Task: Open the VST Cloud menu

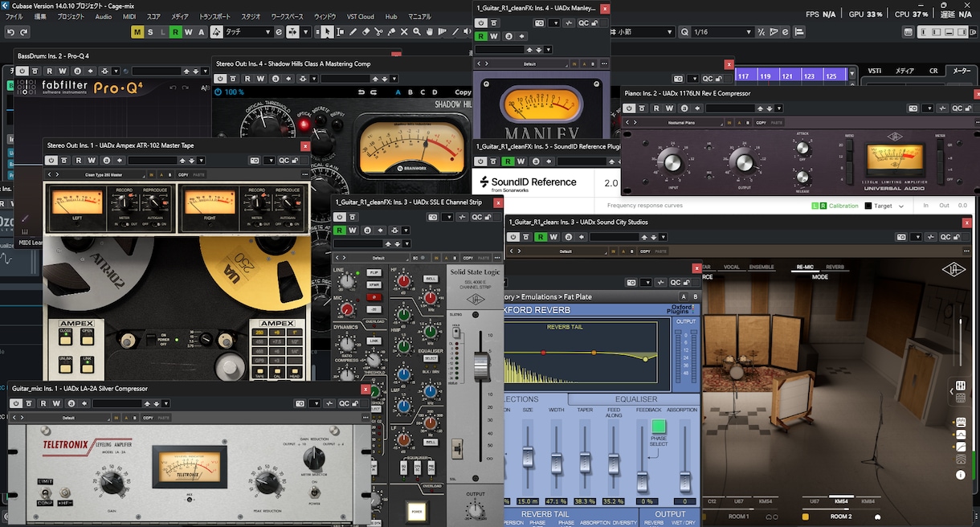Action: [361, 16]
